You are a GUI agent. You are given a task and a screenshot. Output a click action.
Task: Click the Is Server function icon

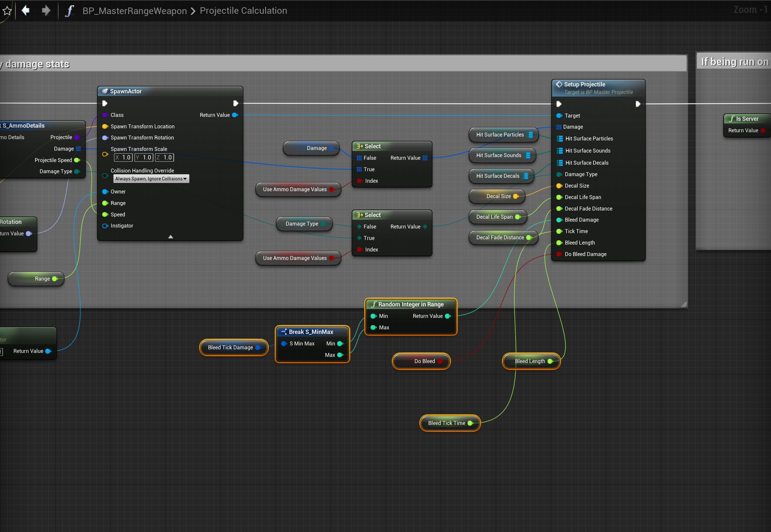click(731, 119)
